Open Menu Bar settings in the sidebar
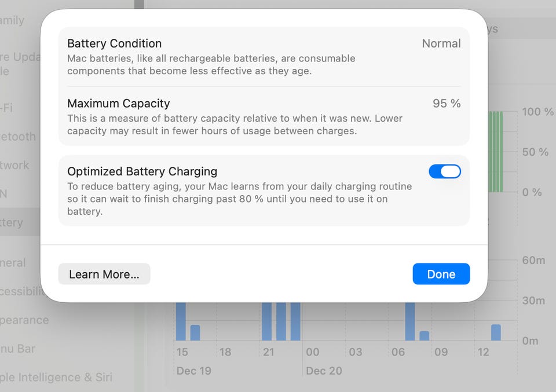The height and width of the screenshot is (392, 556). point(19,349)
